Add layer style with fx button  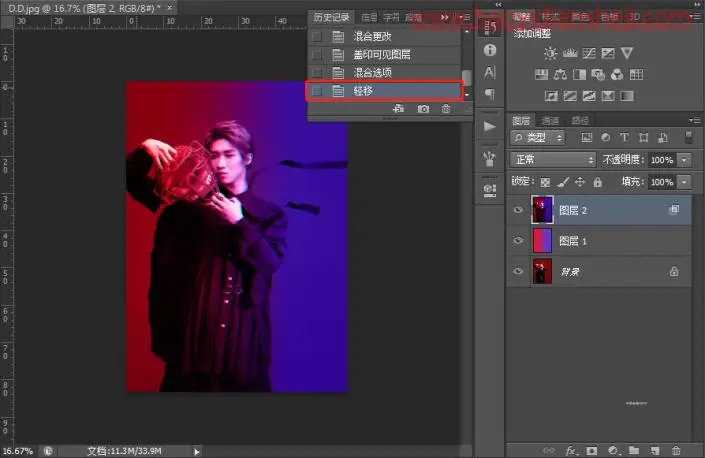(x=571, y=450)
